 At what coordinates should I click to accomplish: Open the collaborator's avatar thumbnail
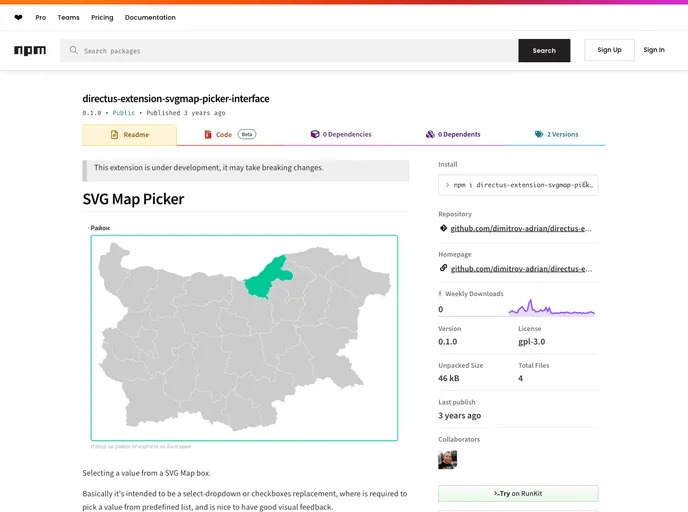click(x=448, y=460)
